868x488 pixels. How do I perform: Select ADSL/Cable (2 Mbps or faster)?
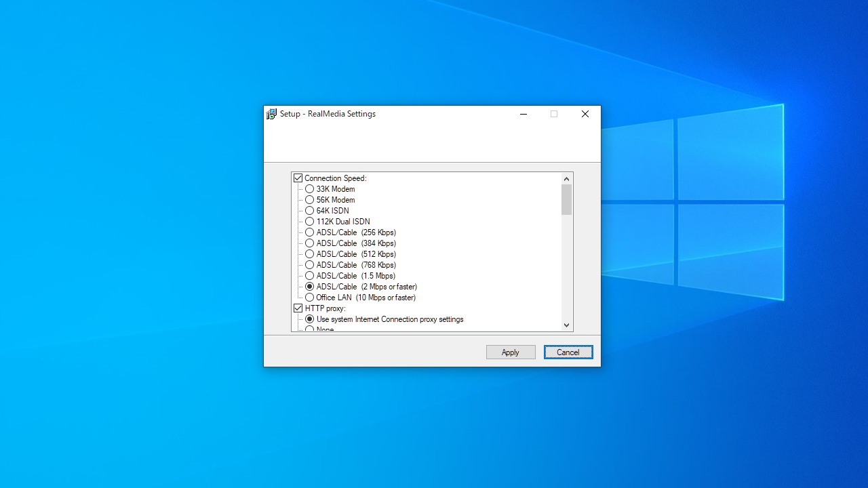pos(309,287)
